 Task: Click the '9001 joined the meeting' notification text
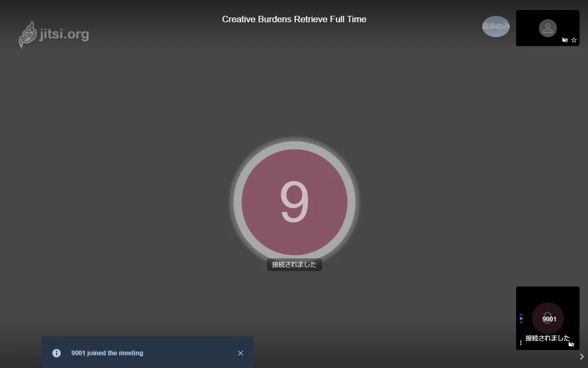coord(107,353)
